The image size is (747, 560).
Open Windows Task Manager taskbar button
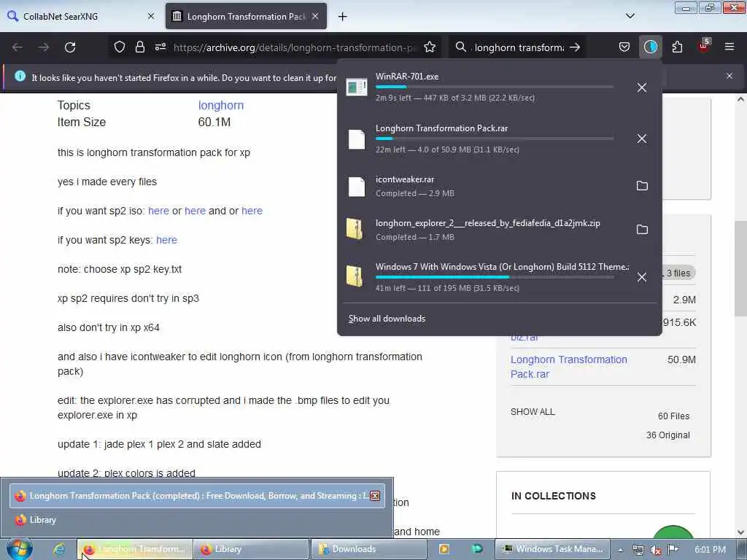click(x=553, y=549)
